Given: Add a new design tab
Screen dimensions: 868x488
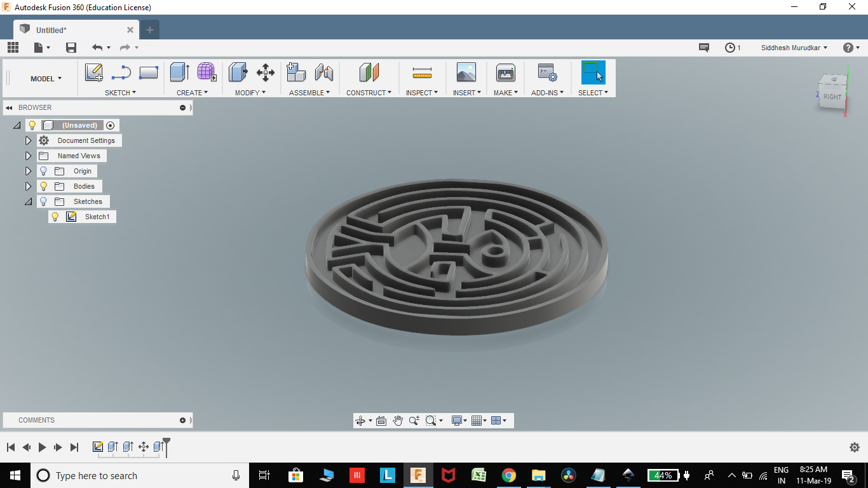Looking at the screenshot, I should (x=150, y=30).
